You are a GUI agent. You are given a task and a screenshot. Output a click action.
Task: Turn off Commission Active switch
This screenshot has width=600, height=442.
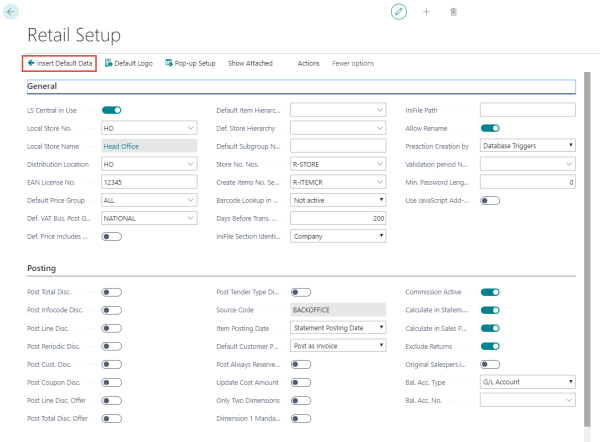point(490,291)
